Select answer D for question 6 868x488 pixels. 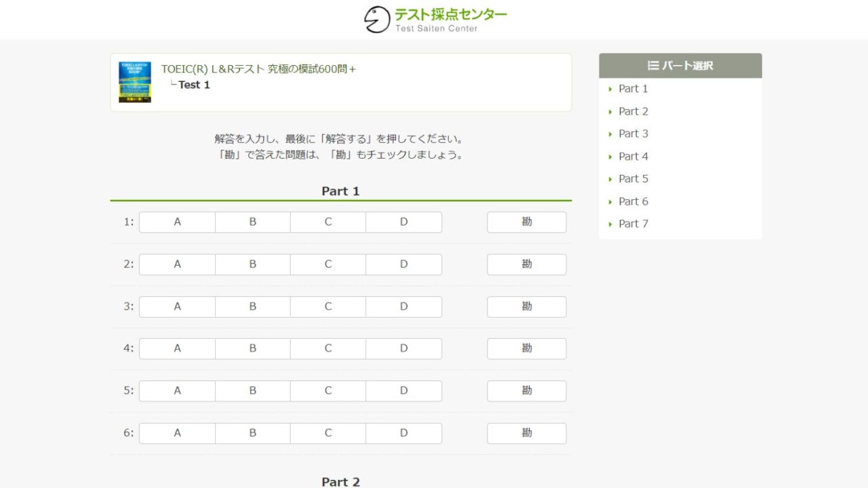(x=403, y=432)
